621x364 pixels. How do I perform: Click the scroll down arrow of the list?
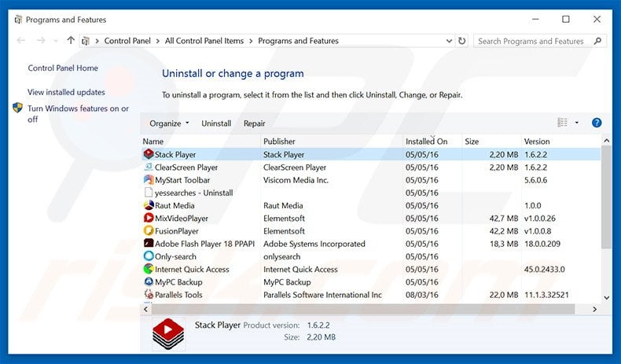click(x=606, y=297)
